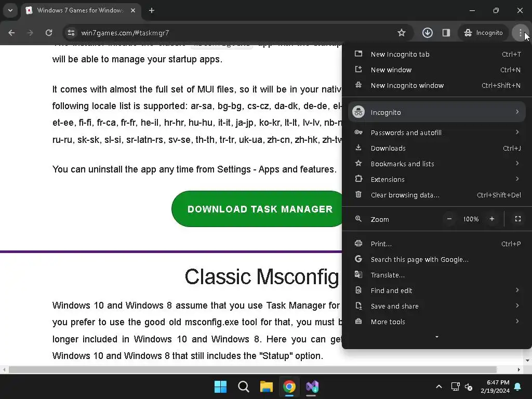Bookmark this page with the star icon
Viewport: 532px width, 399px height.
(x=402, y=33)
